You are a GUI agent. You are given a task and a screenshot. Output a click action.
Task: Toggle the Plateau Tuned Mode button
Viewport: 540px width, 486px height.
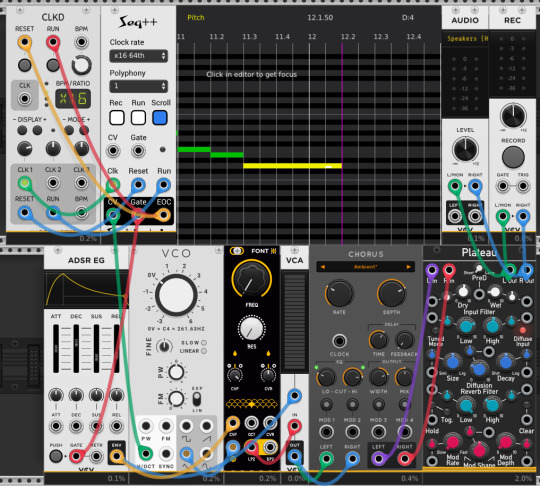(435, 330)
